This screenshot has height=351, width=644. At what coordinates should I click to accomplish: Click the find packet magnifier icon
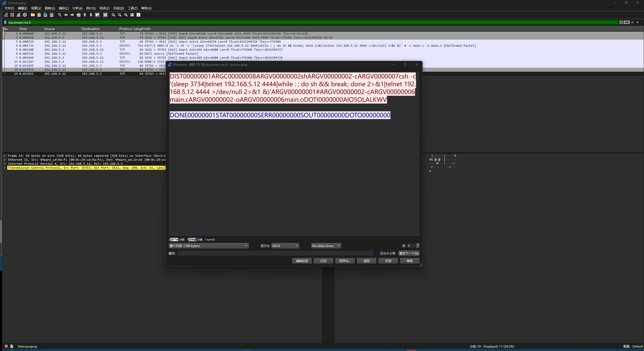tap(60, 15)
